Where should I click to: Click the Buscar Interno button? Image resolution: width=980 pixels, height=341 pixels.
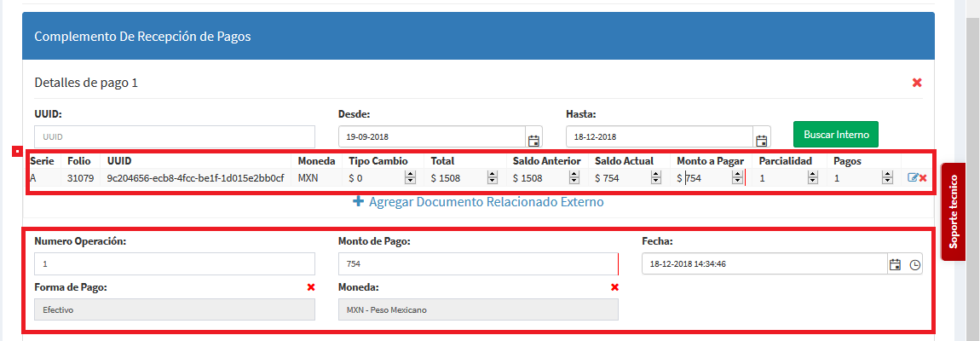[x=835, y=135]
